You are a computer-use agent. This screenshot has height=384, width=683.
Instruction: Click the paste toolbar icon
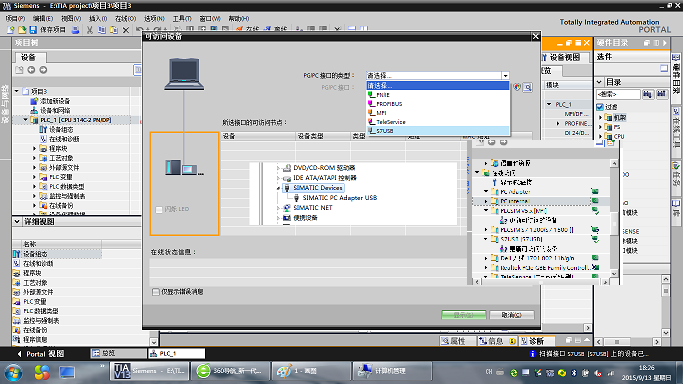click(x=114, y=30)
